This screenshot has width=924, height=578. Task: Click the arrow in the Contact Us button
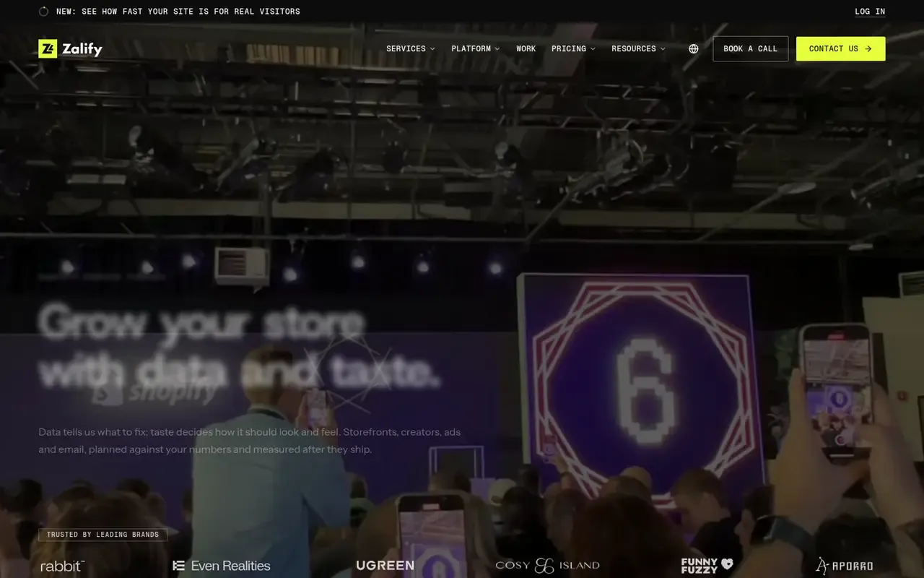point(868,48)
